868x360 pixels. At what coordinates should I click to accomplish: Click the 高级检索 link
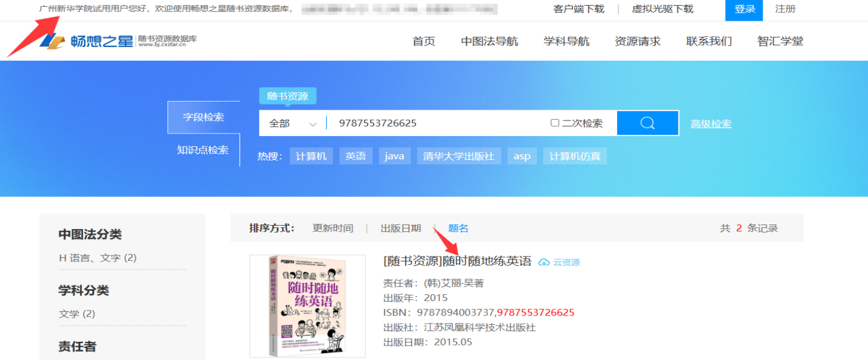tap(711, 124)
